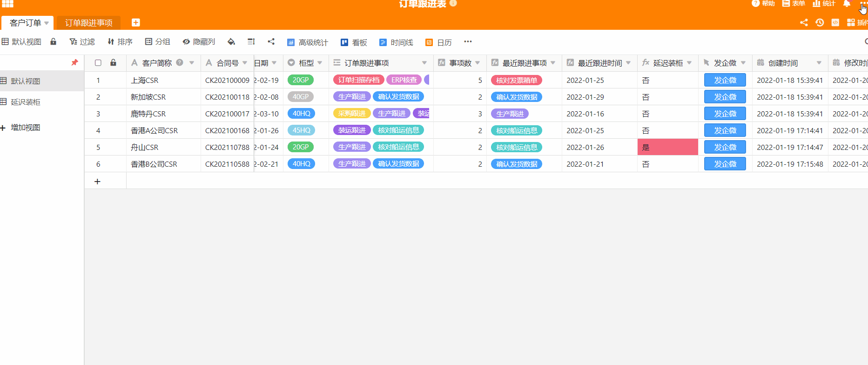Toggle the select-all rows checkbox
Screen dimensions: 868x365
click(x=98, y=63)
